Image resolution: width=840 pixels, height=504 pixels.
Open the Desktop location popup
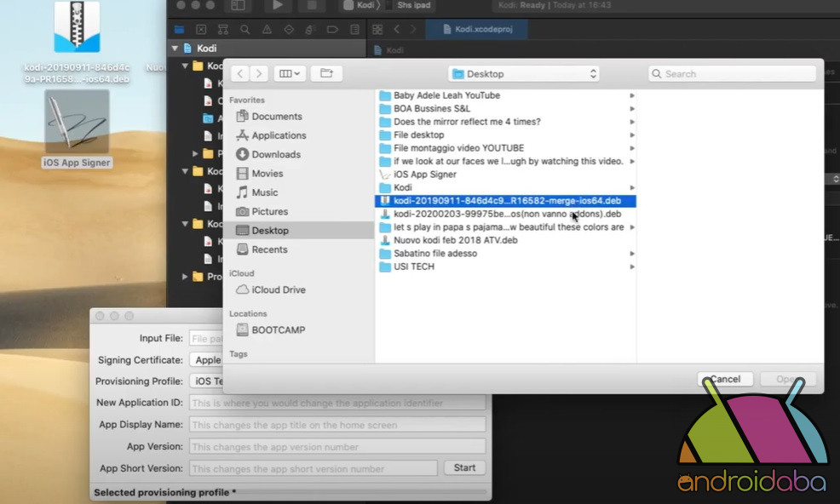click(x=524, y=74)
